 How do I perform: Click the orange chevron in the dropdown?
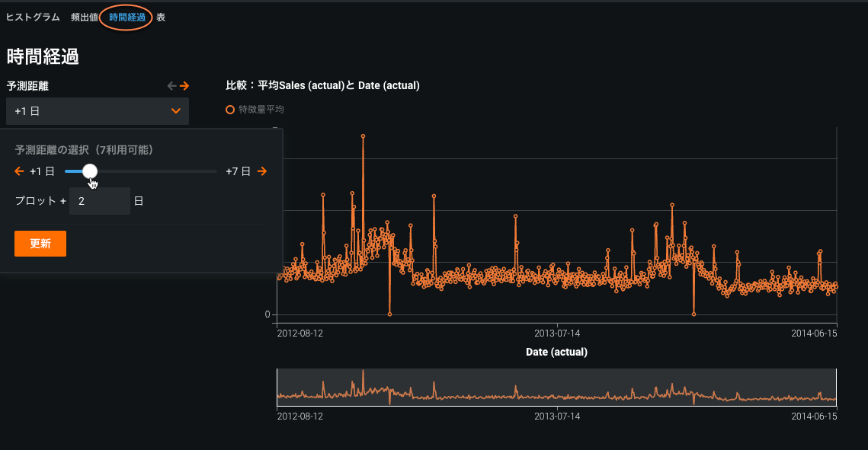tap(176, 111)
